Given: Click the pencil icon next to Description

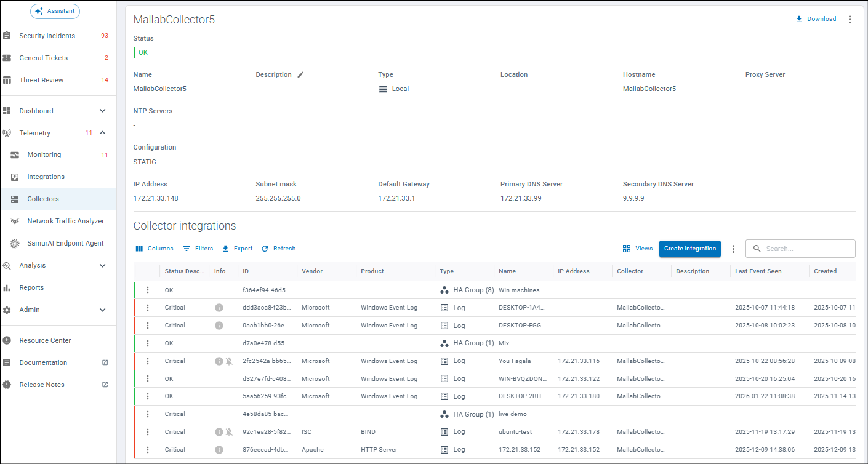Looking at the screenshot, I should (300, 74).
